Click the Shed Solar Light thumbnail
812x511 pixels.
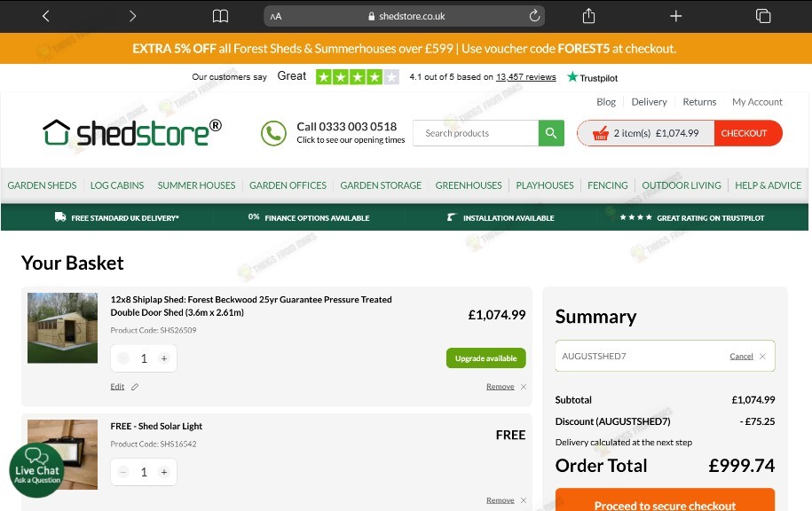pyautogui.click(x=62, y=454)
